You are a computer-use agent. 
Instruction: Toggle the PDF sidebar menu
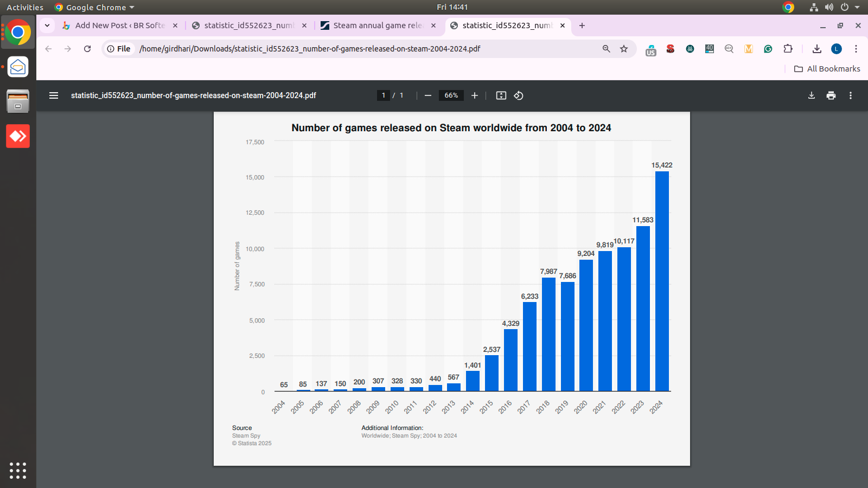pos(54,95)
